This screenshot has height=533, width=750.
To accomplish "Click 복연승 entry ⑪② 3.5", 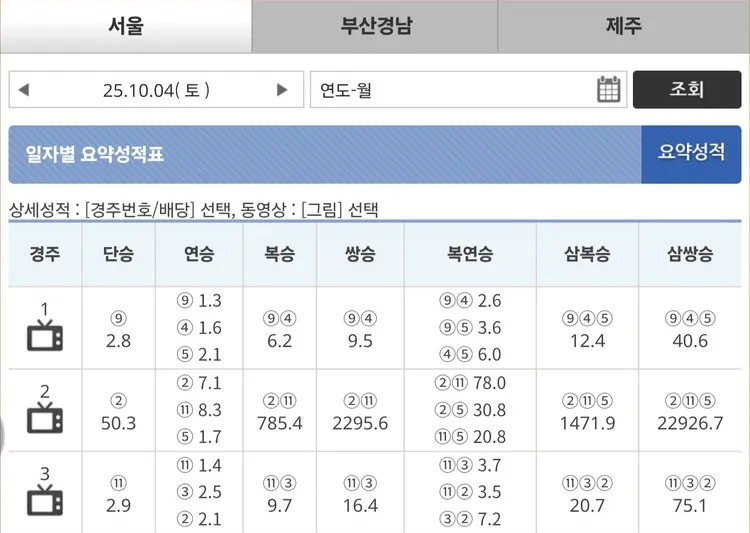I will click(x=470, y=492).
